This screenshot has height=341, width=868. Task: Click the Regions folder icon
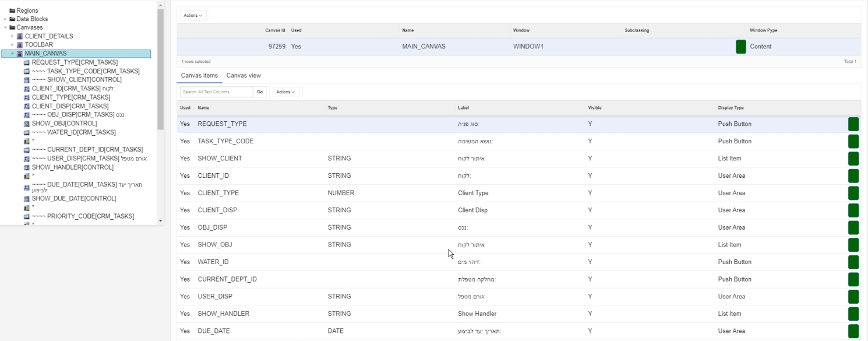pyautogui.click(x=12, y=10)
